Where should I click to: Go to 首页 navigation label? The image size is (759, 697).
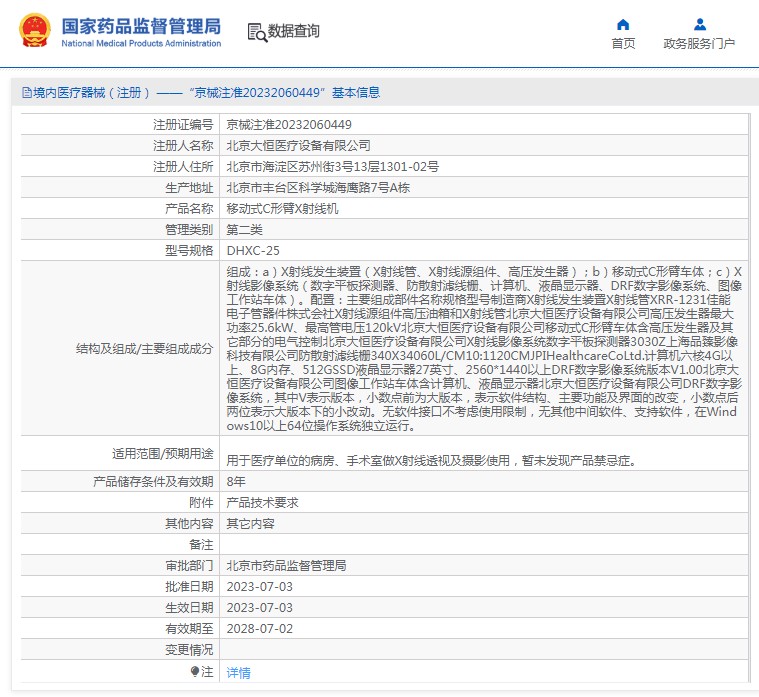pyautogui.click(x=623, y=44)
